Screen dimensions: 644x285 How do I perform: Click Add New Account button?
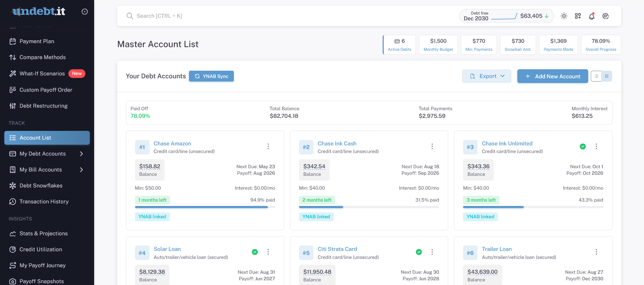(552, 76)
